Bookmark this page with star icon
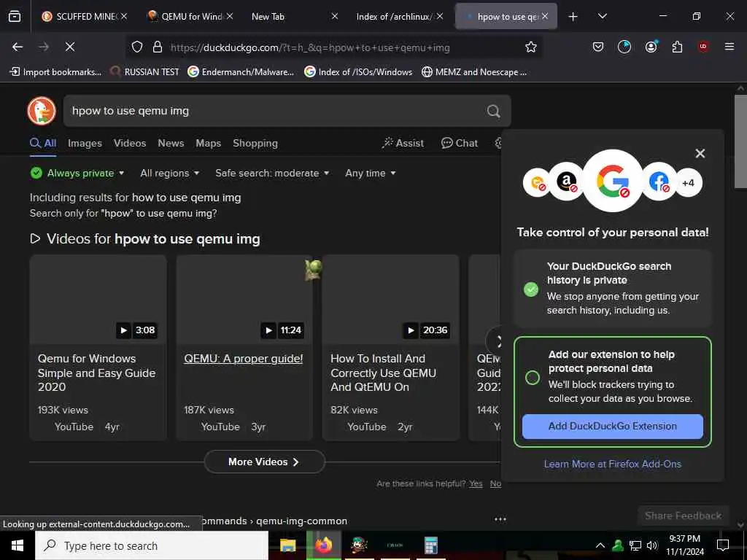747x560 pixels. pos(531,47)
